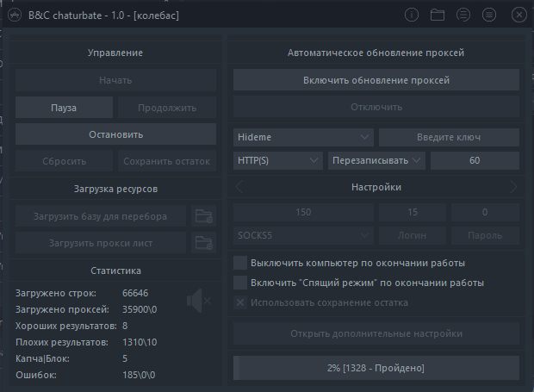
Task: Open the Перезаписывать mode dropdown
Action: (376, 160)
